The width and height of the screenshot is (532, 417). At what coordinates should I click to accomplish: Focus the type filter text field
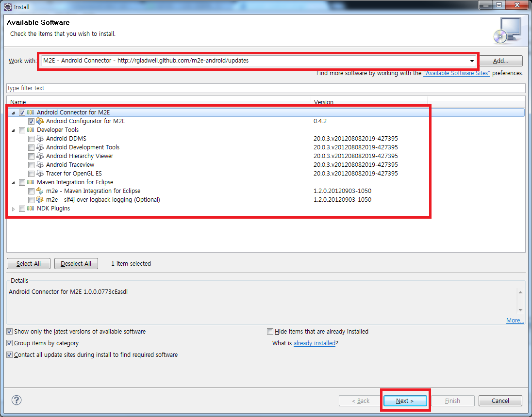click(266, 88)
